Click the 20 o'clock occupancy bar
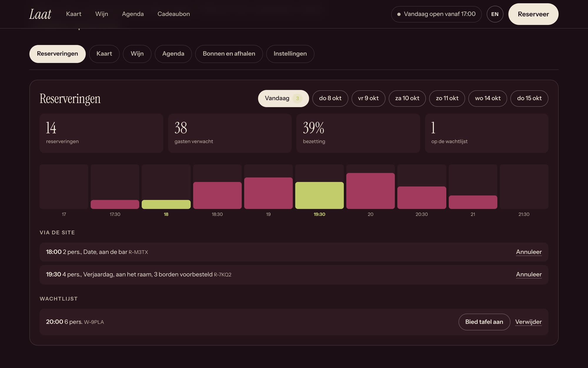 click(x=370, y=191)
